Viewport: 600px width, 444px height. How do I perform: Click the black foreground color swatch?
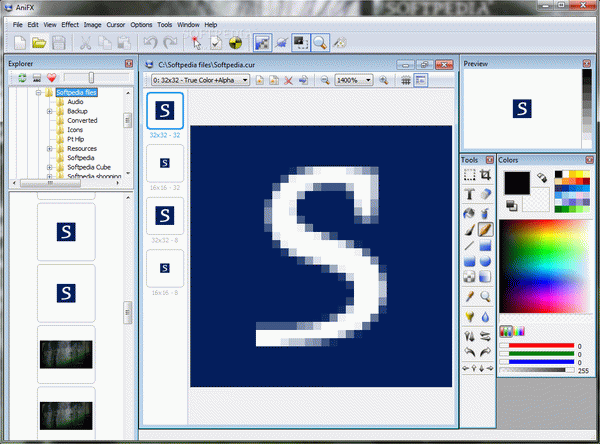pos(517,183)
